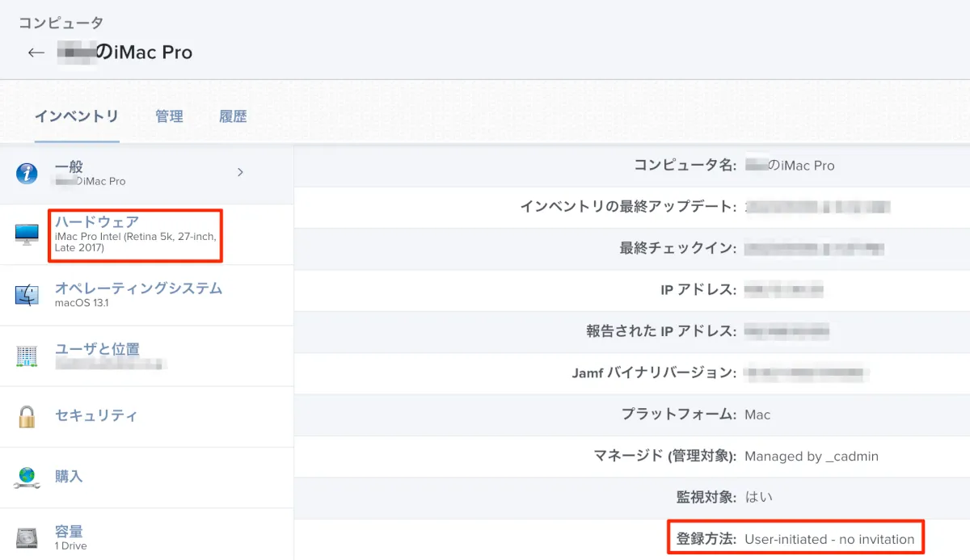Click the Finder face operating system icon

tap(27, 295)
